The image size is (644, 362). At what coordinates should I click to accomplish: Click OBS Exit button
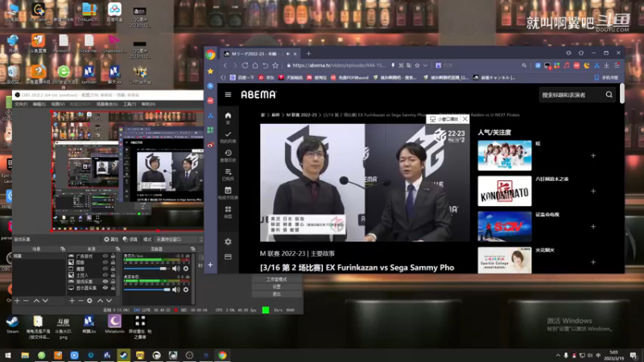click(x=276, y=294)
